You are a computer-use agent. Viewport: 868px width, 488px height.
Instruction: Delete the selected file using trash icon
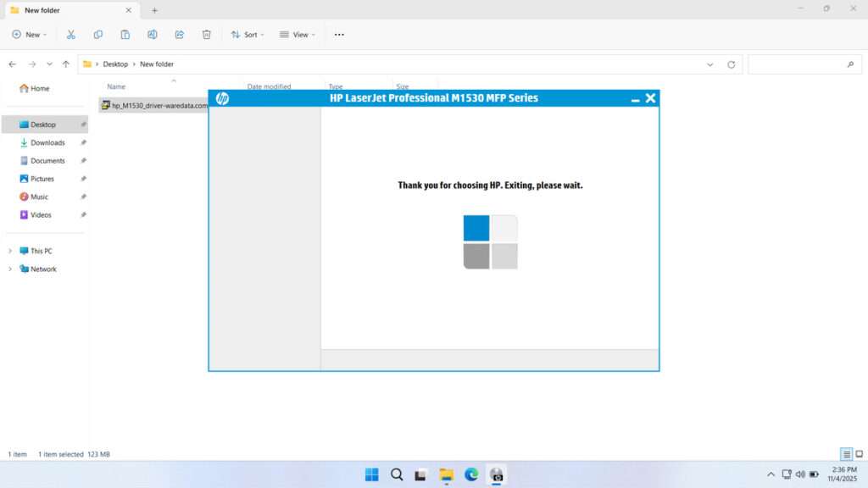[206, 34]
